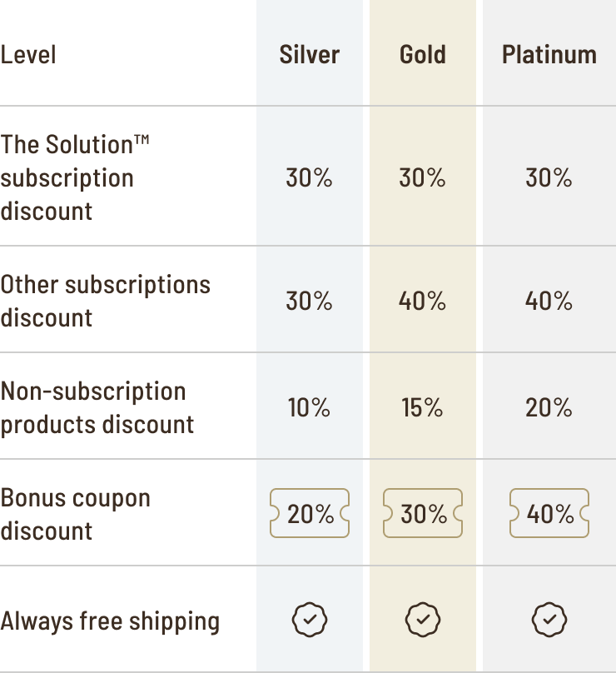
Task: Click Gold's 15% non-subscription discount value
Action: coord(423,407)
